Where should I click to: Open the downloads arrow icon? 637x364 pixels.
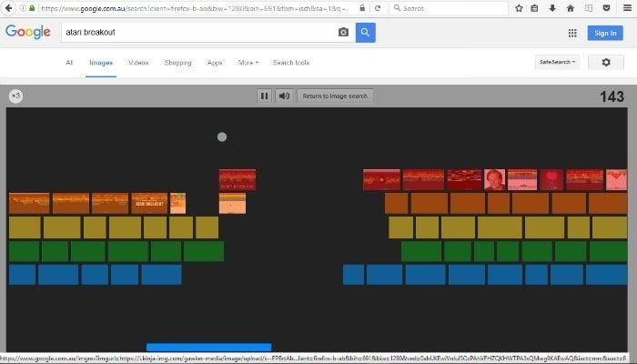click(x=552, y=8)
